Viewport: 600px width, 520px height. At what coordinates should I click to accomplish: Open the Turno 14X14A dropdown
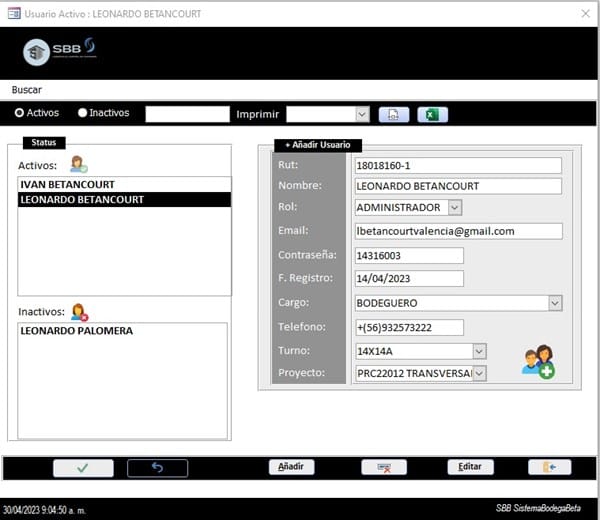point(479,351)
